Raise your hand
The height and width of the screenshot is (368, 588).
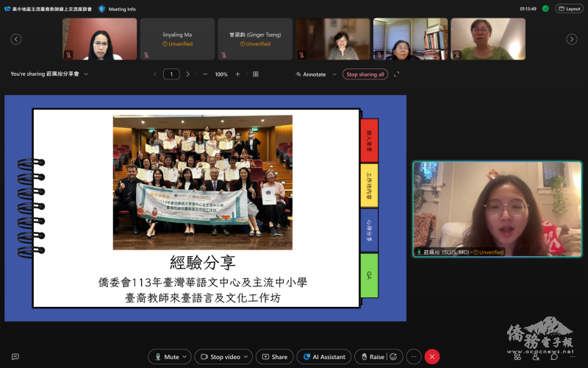373,357
